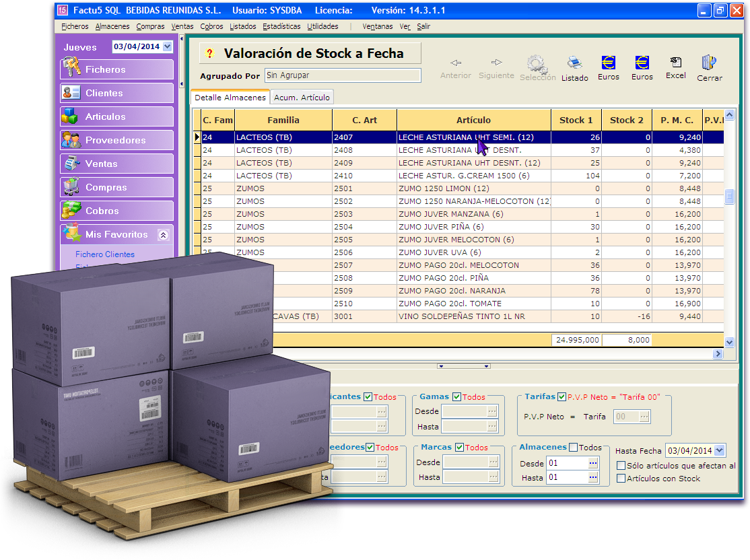
Task: Click the second Euros icon
Action: 642,62
